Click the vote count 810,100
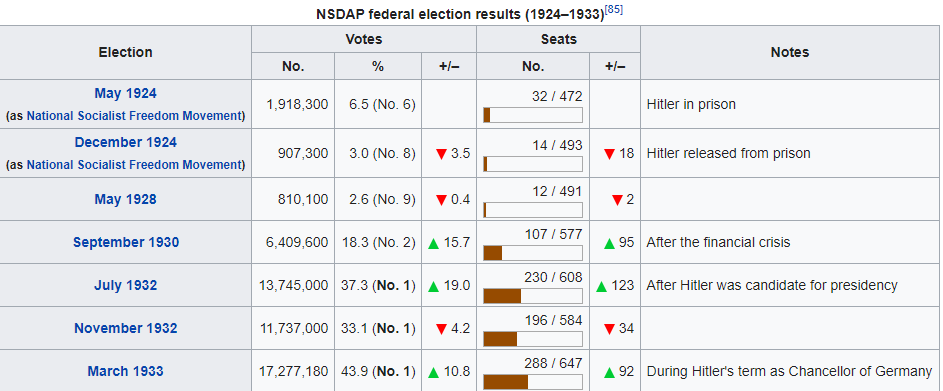The image size is (943, 391). point(303,199)
